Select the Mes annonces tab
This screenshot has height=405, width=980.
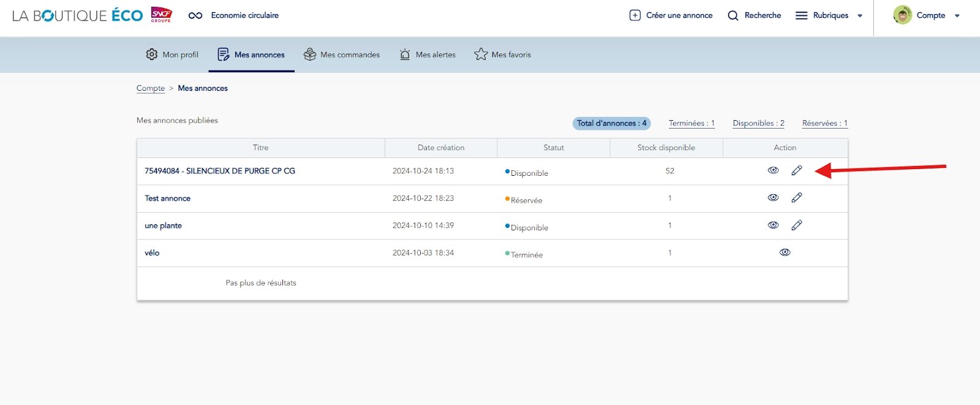(x=252, y=55)
